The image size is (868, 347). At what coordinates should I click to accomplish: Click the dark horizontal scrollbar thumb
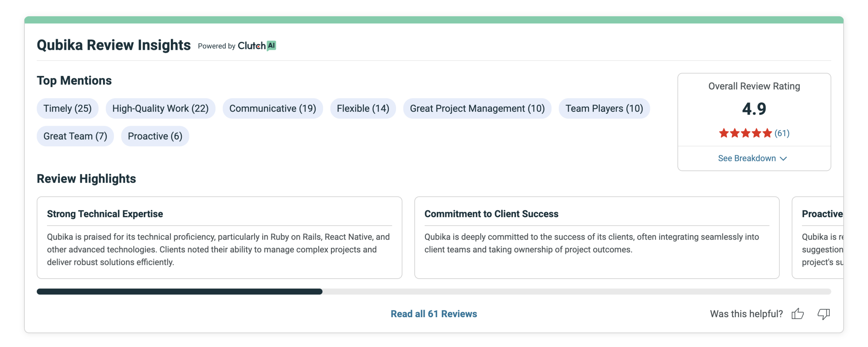pos(179,292)
